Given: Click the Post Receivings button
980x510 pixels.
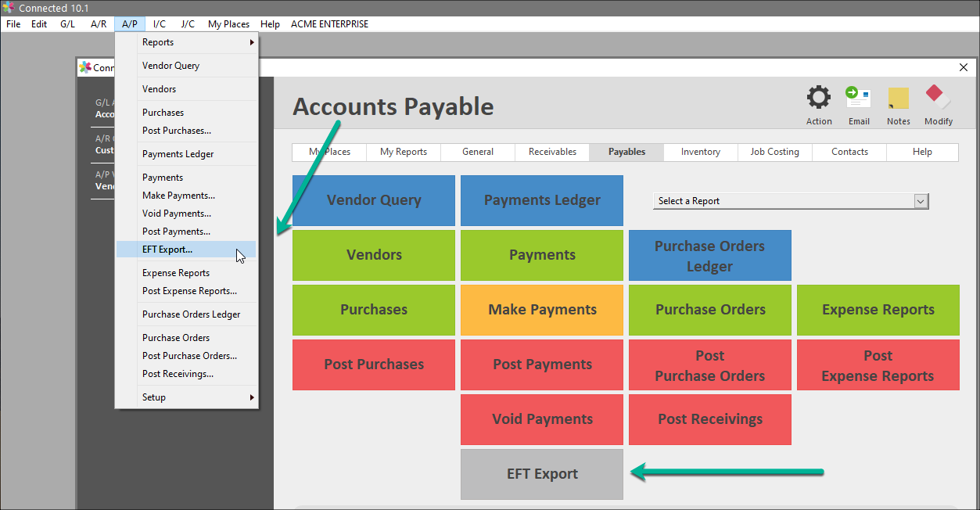Looking at the screenshot, I should click(709, 419).
